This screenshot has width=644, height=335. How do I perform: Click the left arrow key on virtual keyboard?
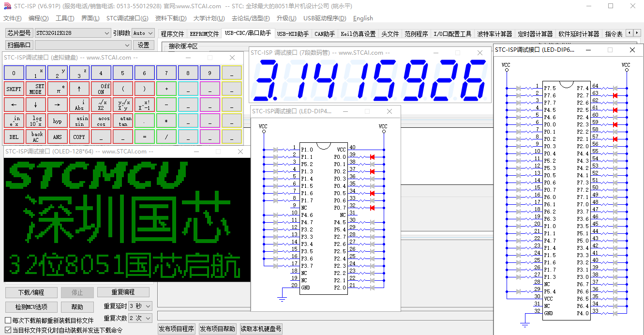tap(14, 105)
